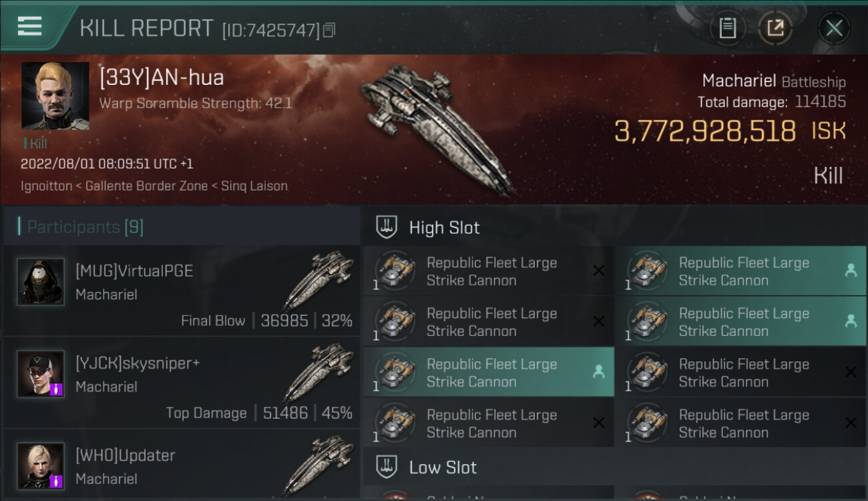Screen dimensions: 868x501
Task: Close the kill report window
Action: point(834,28)
